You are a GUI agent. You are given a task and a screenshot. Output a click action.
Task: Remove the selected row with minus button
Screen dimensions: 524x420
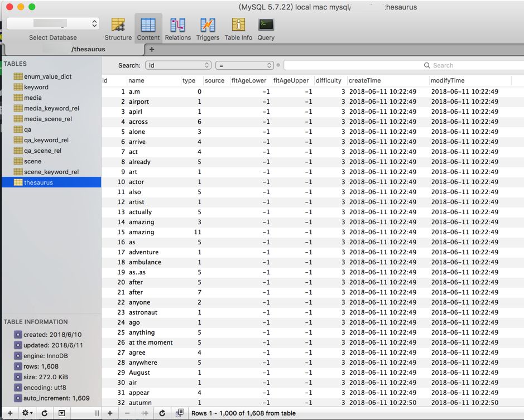pyautogui.click(x=127, y=413)
